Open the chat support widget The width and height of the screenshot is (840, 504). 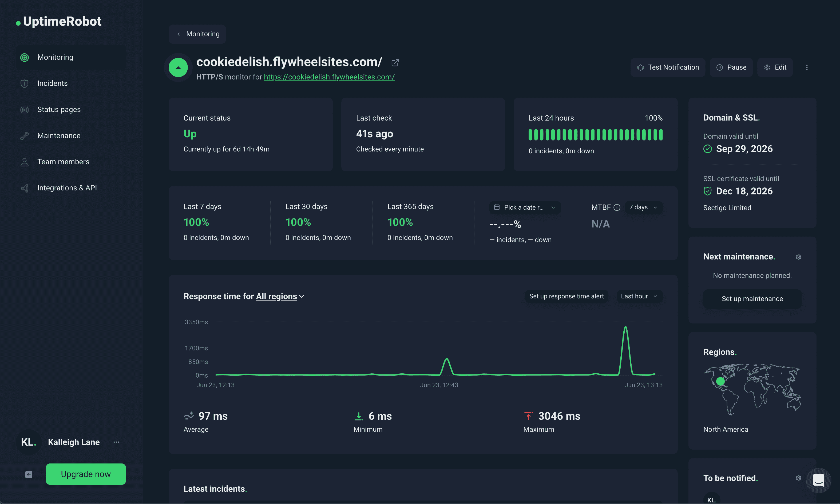pos(819,481)
